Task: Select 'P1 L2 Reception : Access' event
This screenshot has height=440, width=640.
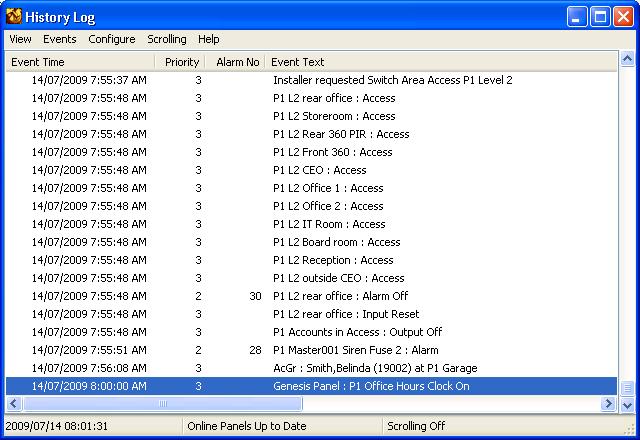Action: 311,260
